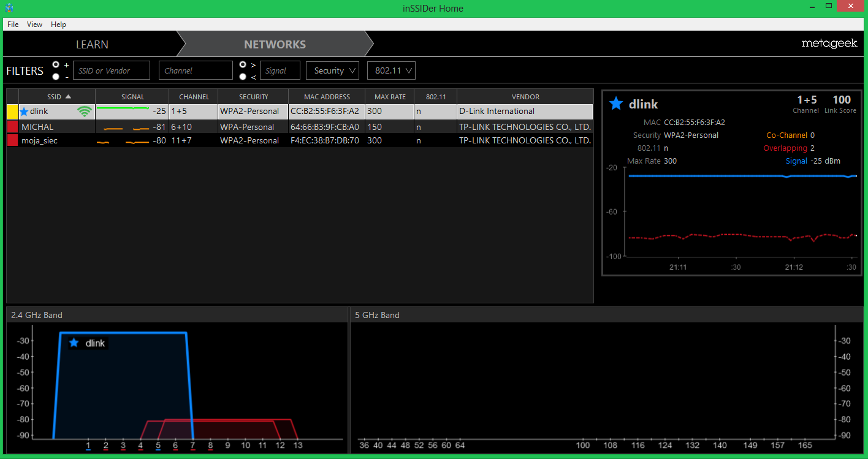The image size is (868, 459).
Task: Click the red color swatch of moja_siec row
Action: [12, 140]
